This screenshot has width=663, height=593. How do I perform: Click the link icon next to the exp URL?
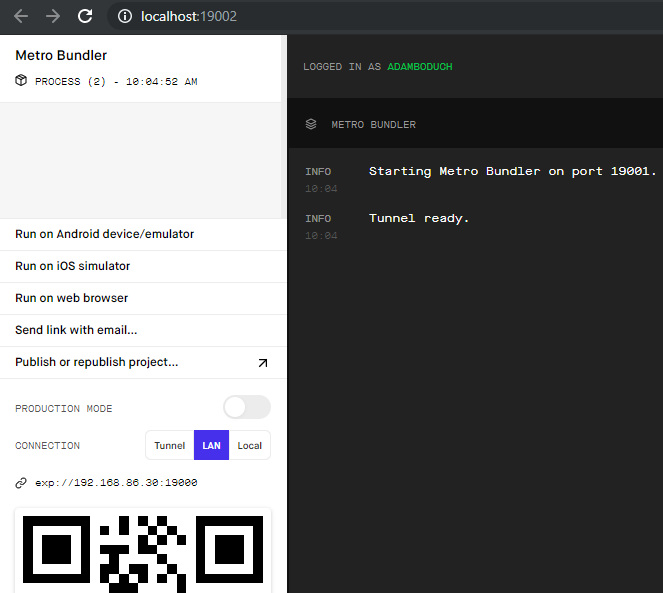[21, 483]
